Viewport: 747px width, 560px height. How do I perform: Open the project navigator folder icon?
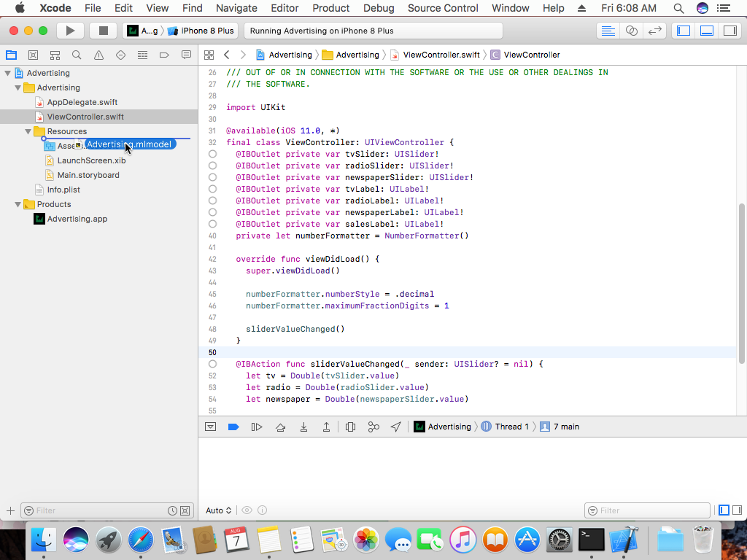tap(11, 55)
